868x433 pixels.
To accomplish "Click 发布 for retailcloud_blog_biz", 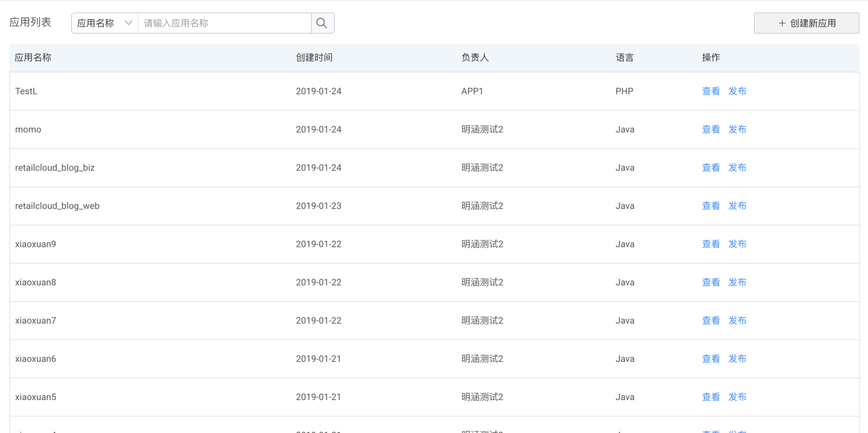I will click(x=737, y=167).
